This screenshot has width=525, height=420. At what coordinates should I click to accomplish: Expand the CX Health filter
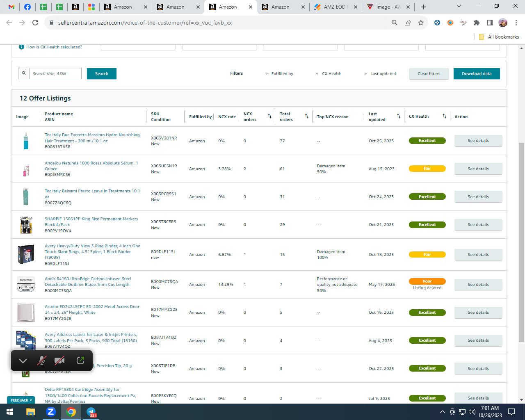coord(329,74)
